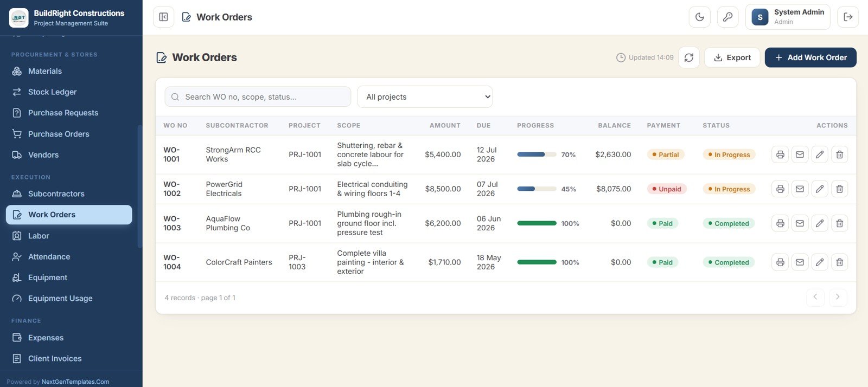
Task: Refresh the work orders list
Action: coord(689,57)
